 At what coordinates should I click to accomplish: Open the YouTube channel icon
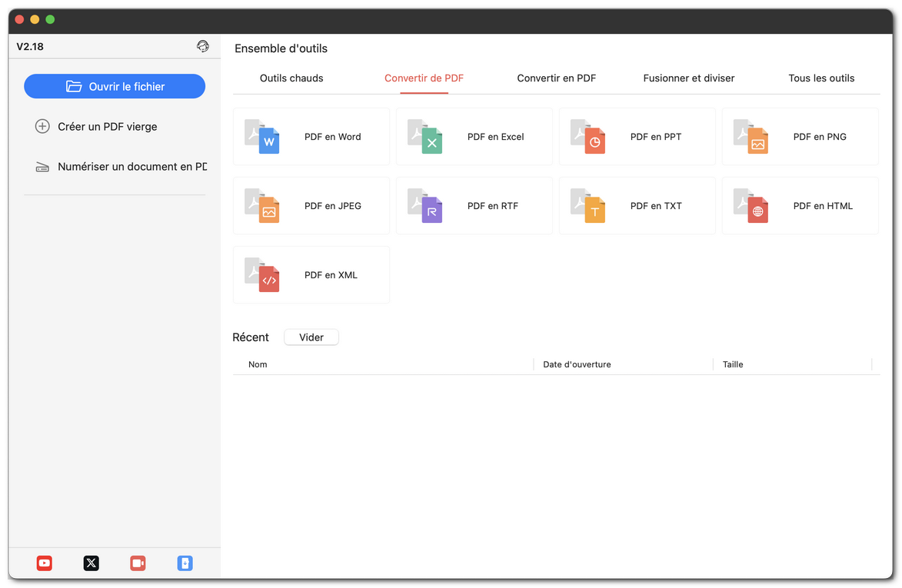44,563
